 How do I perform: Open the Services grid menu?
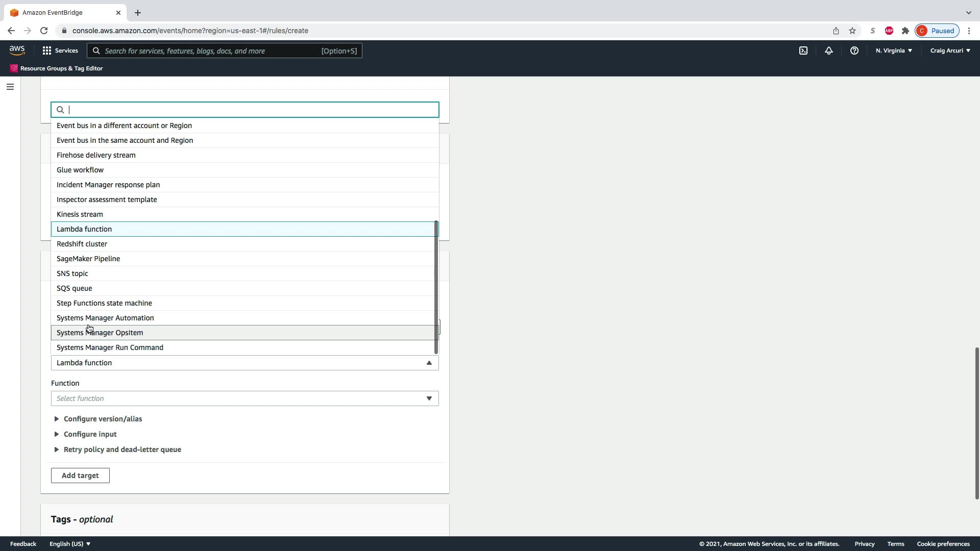(x=60, y=51)
